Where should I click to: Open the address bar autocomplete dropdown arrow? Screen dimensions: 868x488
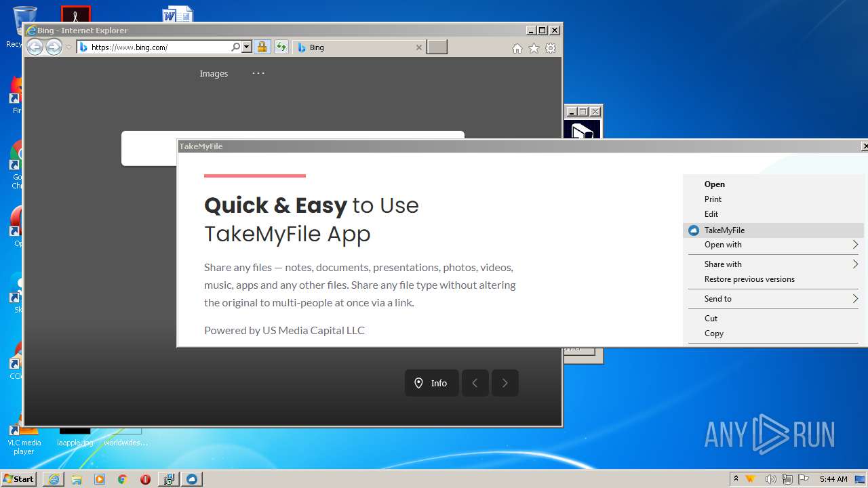(x=246, y=47)
